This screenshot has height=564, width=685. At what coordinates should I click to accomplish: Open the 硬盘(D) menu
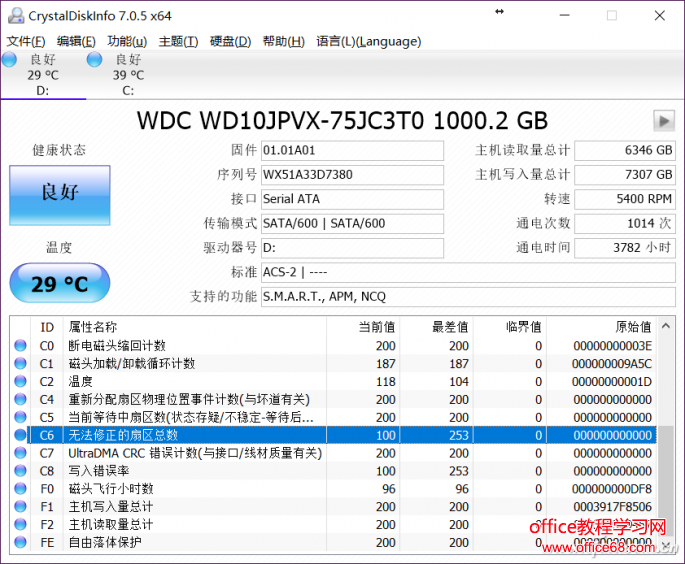tap(230, 41)
